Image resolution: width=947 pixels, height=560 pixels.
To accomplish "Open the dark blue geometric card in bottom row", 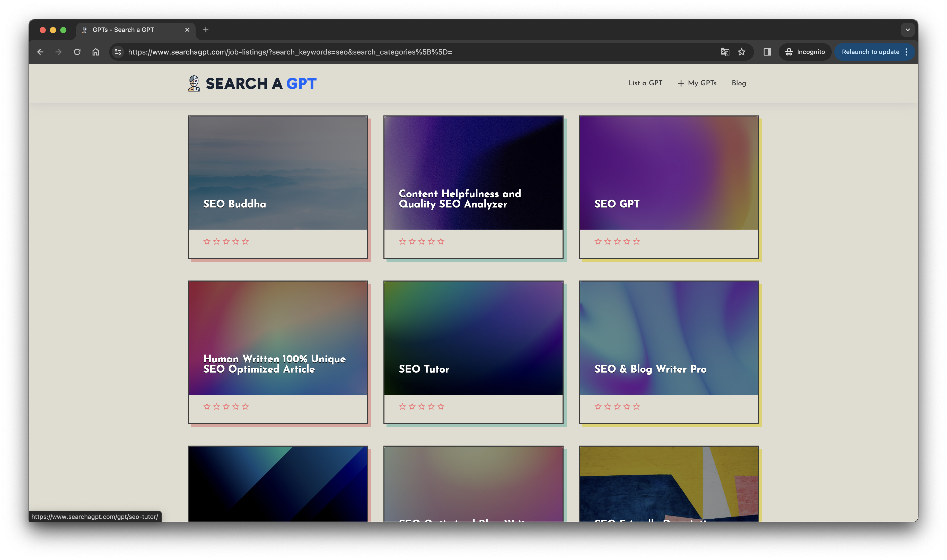I will (x=278, y=484).
